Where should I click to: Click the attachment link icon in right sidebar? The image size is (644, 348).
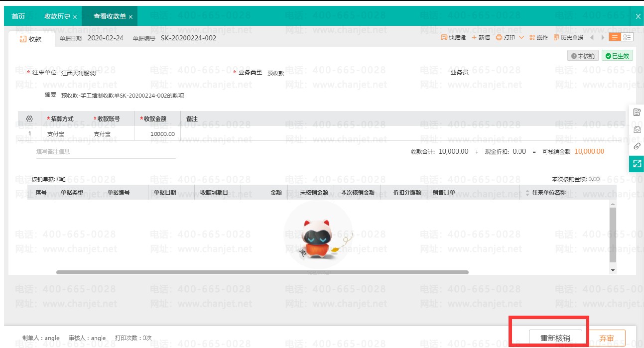pos(637,146)
